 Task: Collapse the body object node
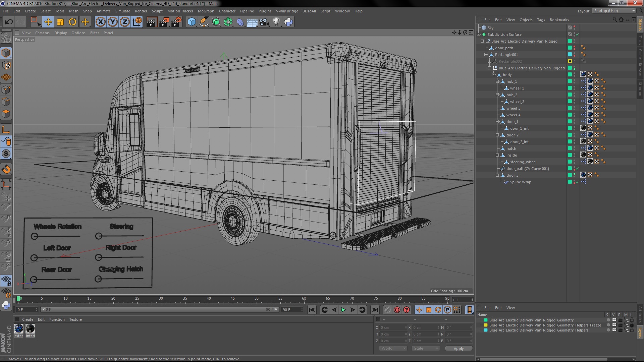(x=493, y=75)
